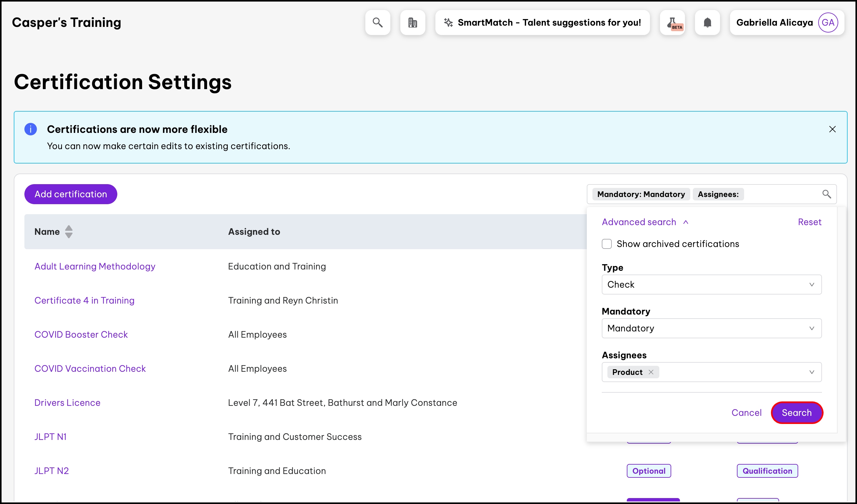The height and width of the screenshot is (504, 857).
Task: Open the Mandatory dropdown
Action: (x=712, y=328)
